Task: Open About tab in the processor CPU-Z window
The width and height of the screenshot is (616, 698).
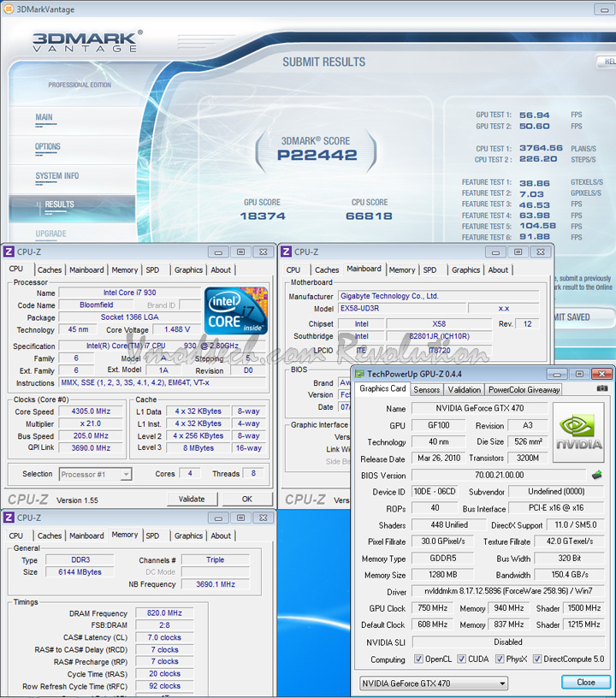Action: [x=221, y=269]
